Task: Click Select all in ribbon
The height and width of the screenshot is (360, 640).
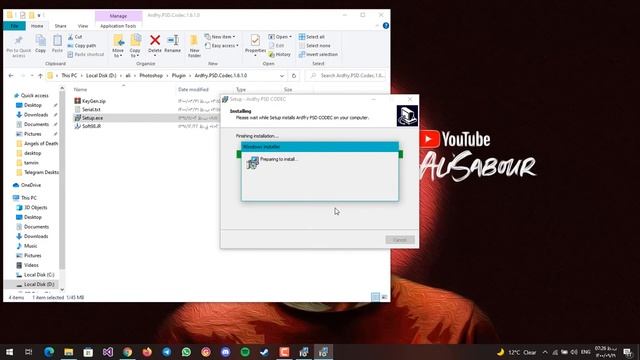Action: pos(312,37)
